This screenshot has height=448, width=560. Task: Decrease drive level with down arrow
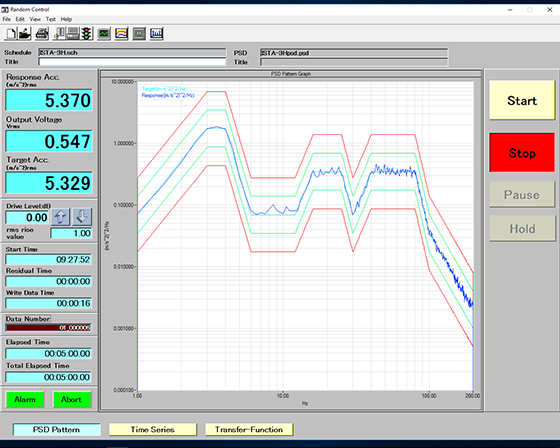[82, 217]
